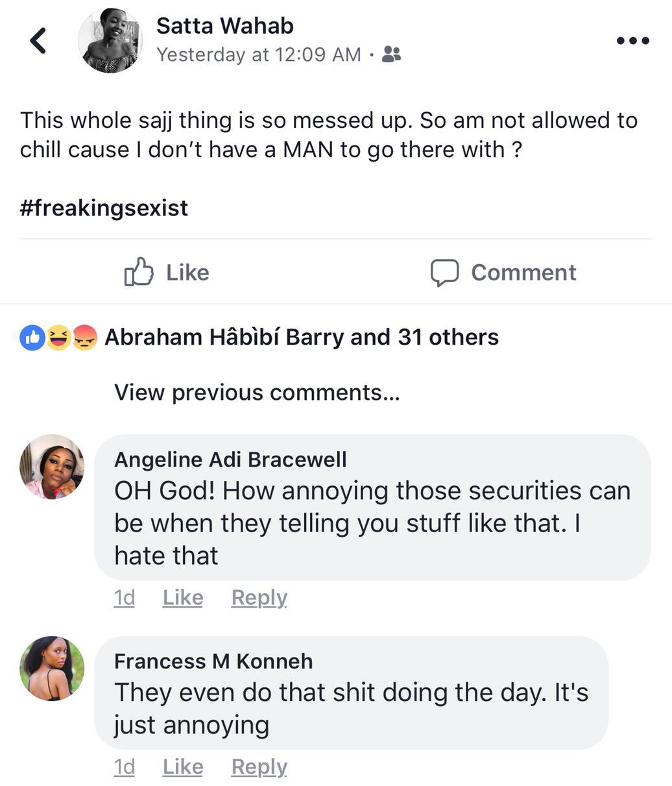Image resolution: width=672 pixels, height=786 pixels.
Task: Click the post timestamp Yesterday at 12:09 AM
Action: pos(259,55)
